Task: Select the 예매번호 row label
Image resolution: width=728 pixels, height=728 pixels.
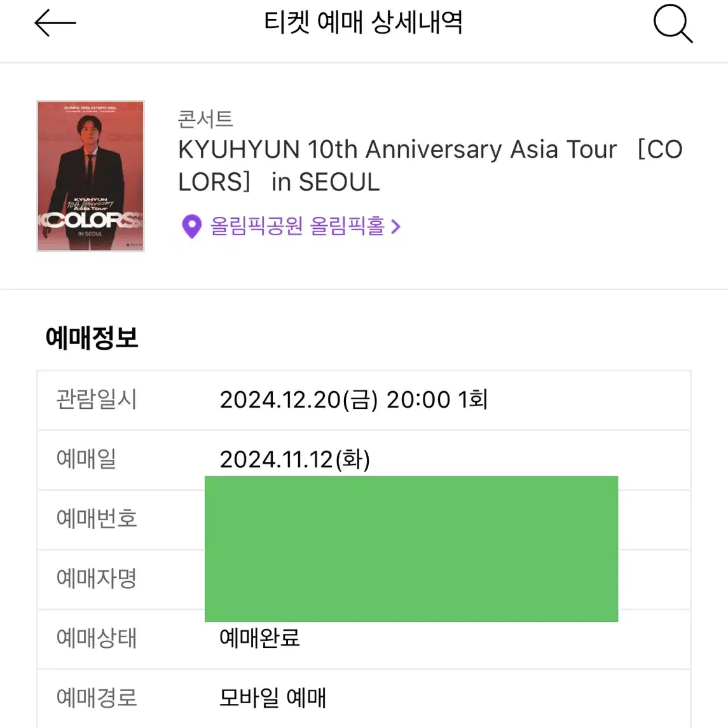Action: point(97,519)
